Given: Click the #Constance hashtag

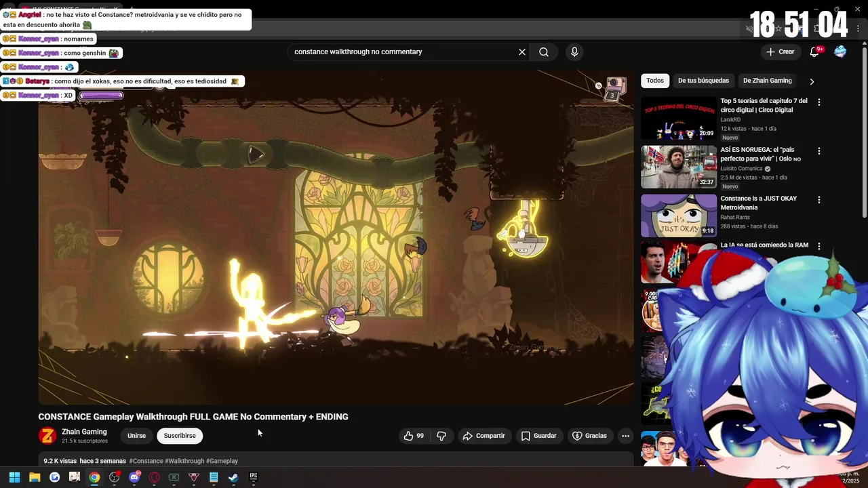Looking at the screenshot, I should coord(146,461).
